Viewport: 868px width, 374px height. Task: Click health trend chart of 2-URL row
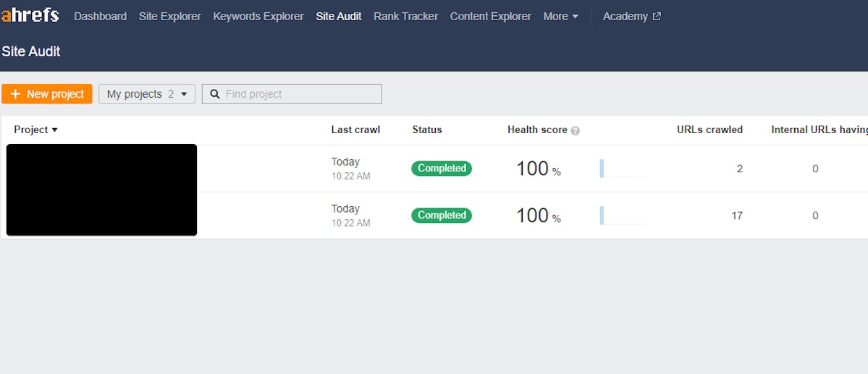click(623, 169)
